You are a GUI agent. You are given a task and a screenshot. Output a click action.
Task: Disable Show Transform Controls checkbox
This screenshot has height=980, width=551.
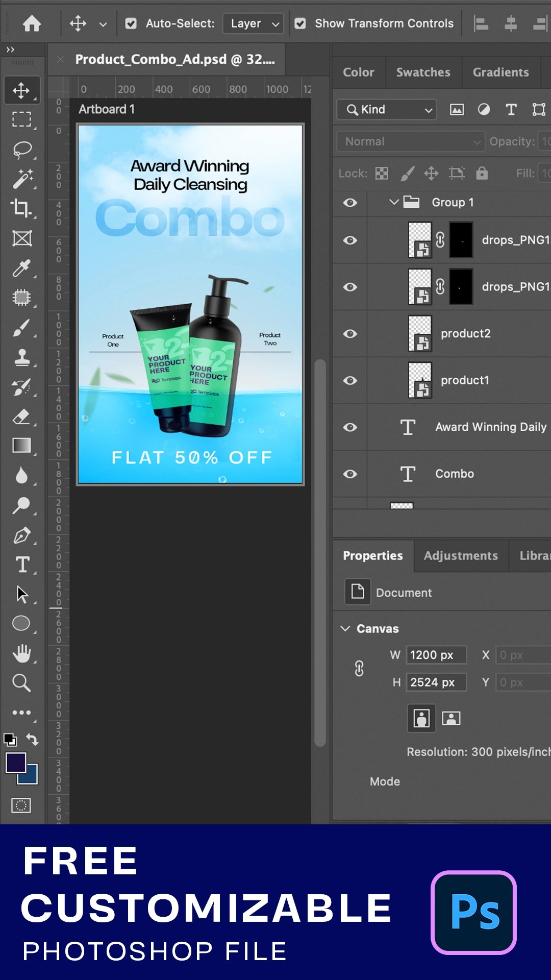point(300,23)
